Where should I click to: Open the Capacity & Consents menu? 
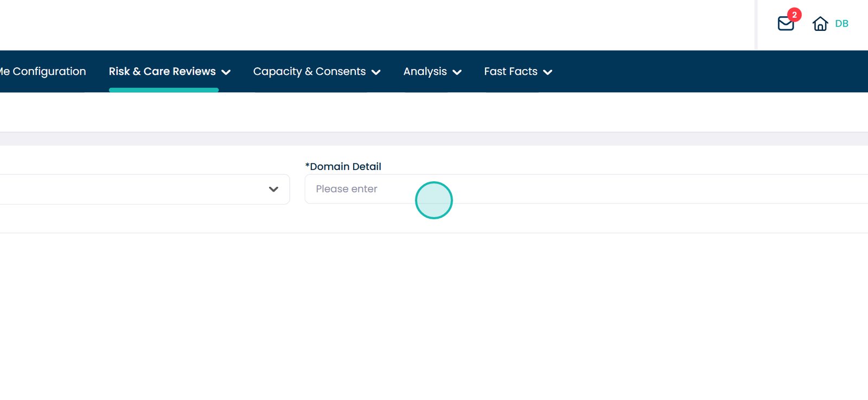pos(309,72)
